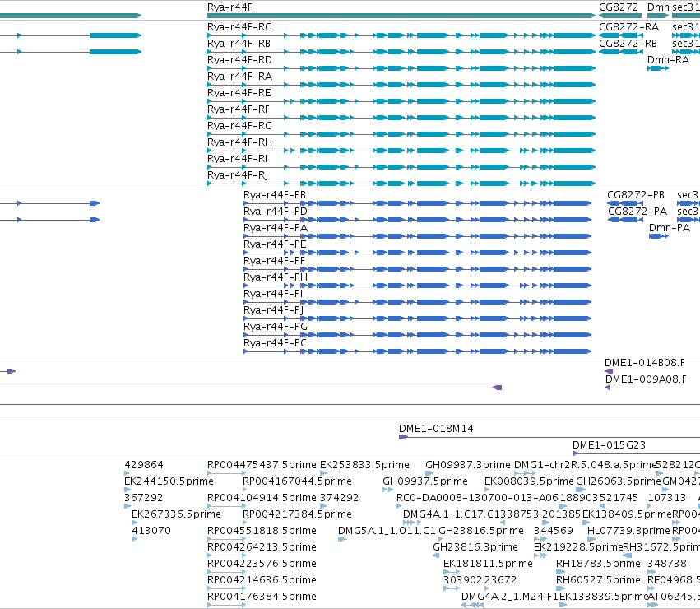Click EST RP004104914.5prime
Screen dimensions: 700x609
(x=262, y=499)
